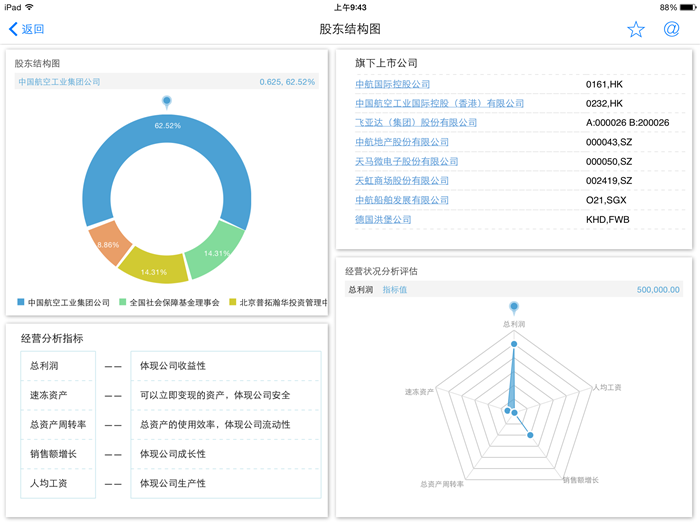Tap the pin marker above the radar chart

[x=514, y=307]
